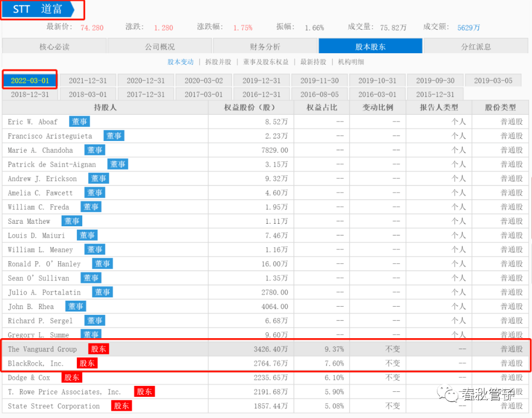Click the 董事 badge beside Patrick de Saint-Aignan
The height and width of the screenshot is (418, 532).
[x=118, y=164]
